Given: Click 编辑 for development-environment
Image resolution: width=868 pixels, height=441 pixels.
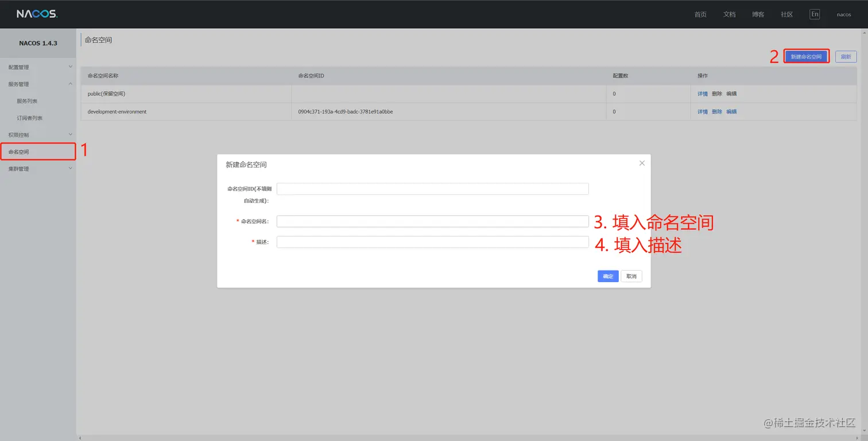Looking at the screenshot, I should coord(731,112).
